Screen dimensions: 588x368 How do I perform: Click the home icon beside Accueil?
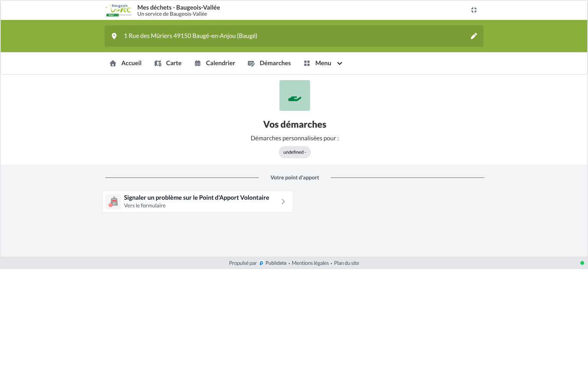click(x=113, y=63)
